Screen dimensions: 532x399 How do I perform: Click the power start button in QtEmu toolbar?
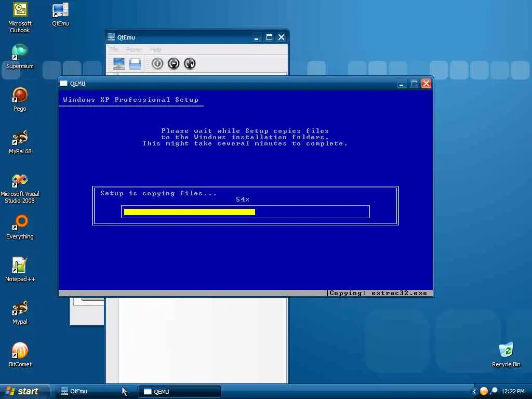pyautogui.click(x=157, y=63)
